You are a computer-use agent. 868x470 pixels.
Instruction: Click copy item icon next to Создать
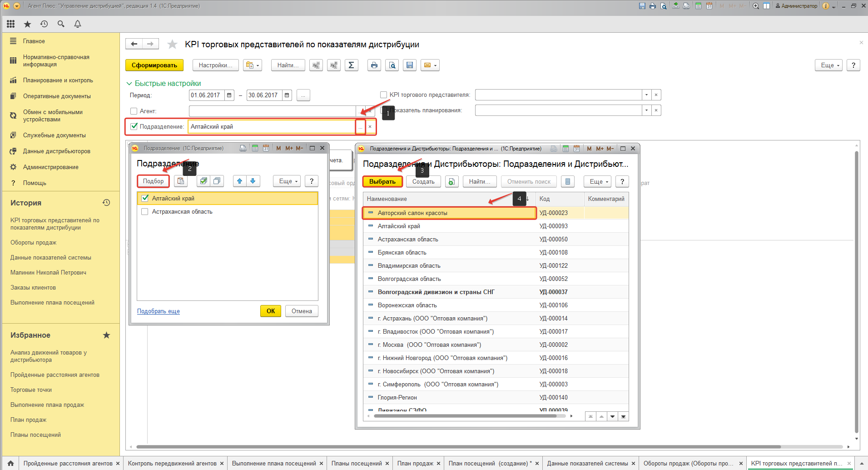click(x=451, y=181)
